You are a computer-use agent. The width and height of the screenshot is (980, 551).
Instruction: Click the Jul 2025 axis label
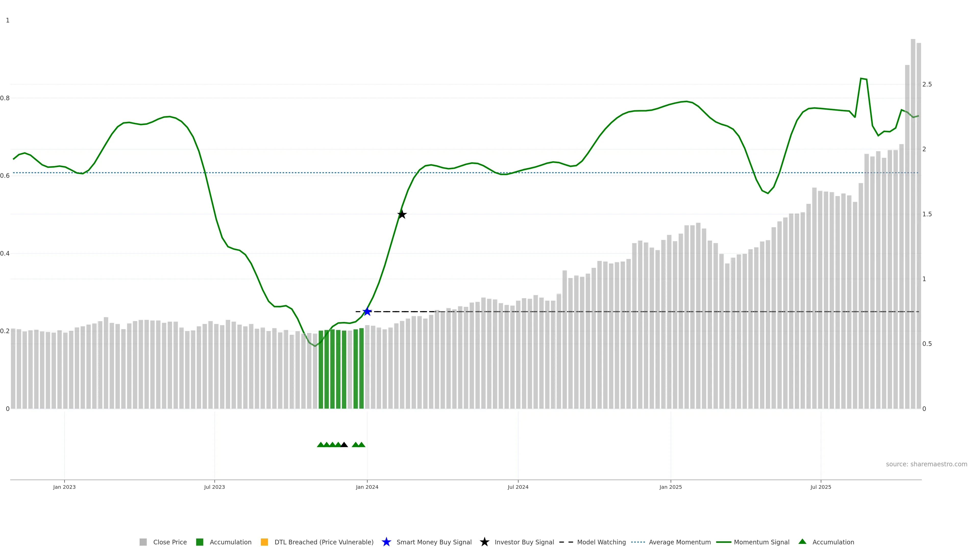tap(820, 487)
